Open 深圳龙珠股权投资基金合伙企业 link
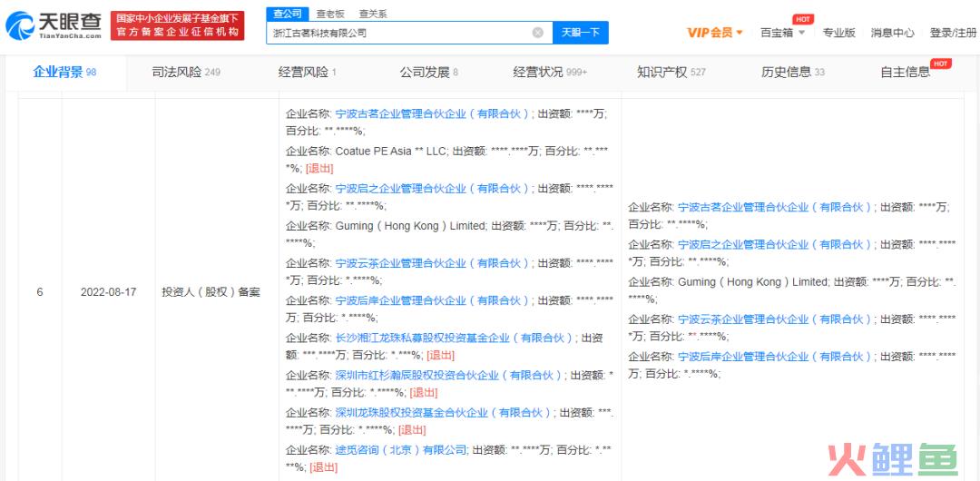The height and width of the screenshot is (481, 980). tap(443, 413)
